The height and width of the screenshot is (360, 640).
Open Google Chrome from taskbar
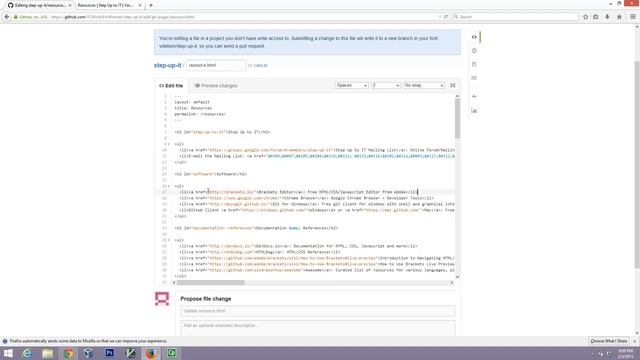coord(68,353)
